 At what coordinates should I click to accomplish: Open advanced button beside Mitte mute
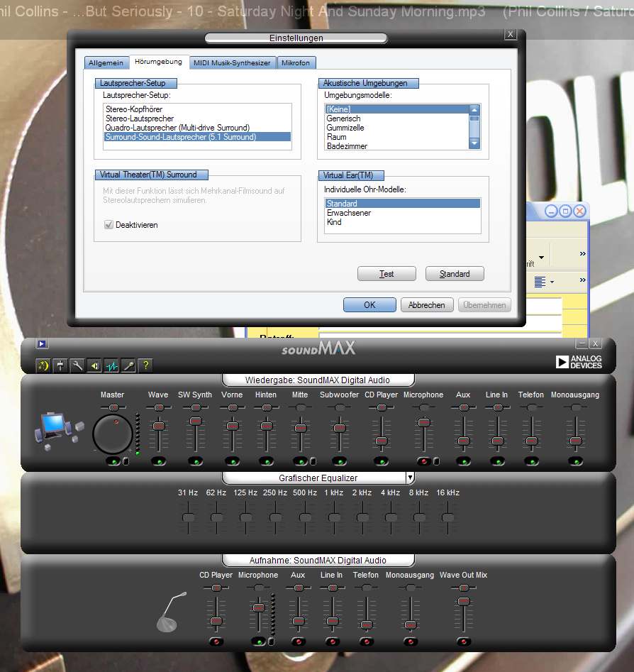pos(313,461)
